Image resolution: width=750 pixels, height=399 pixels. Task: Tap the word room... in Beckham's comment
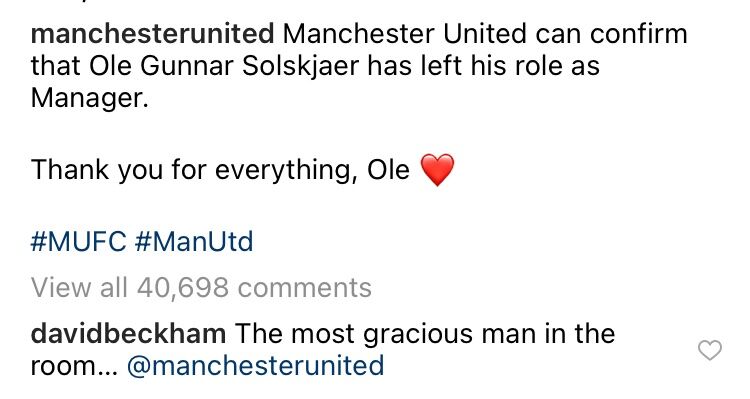click(74, 367)
